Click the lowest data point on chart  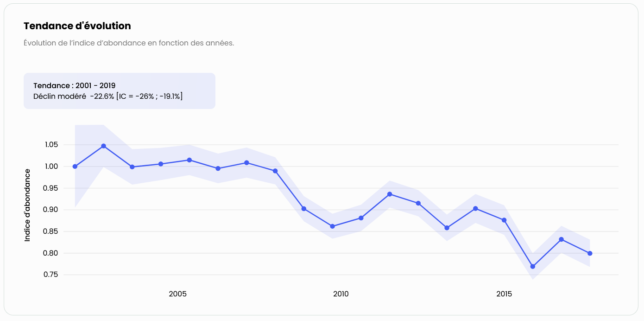(x=533, y=267)
